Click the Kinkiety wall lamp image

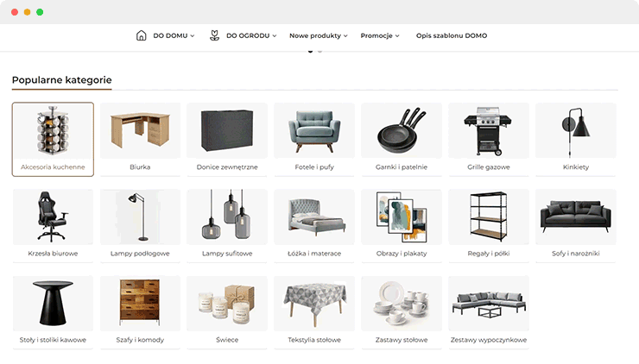tap(576, 132)
